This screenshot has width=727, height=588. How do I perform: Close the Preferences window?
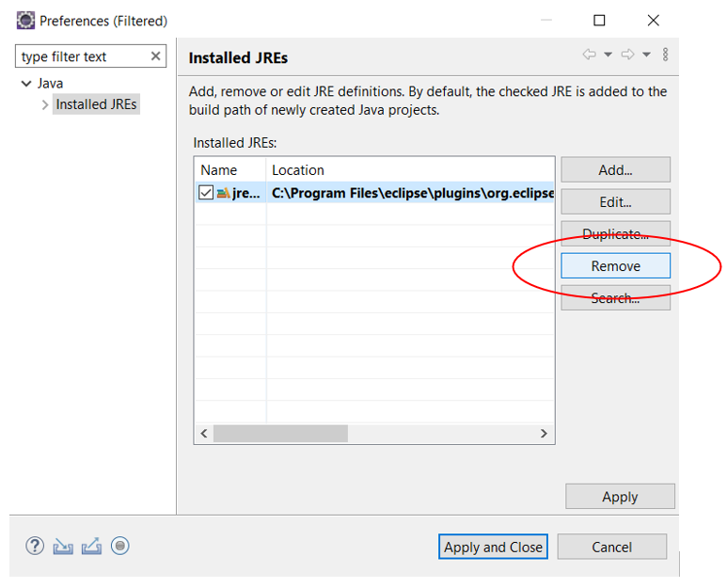[654, 21]
